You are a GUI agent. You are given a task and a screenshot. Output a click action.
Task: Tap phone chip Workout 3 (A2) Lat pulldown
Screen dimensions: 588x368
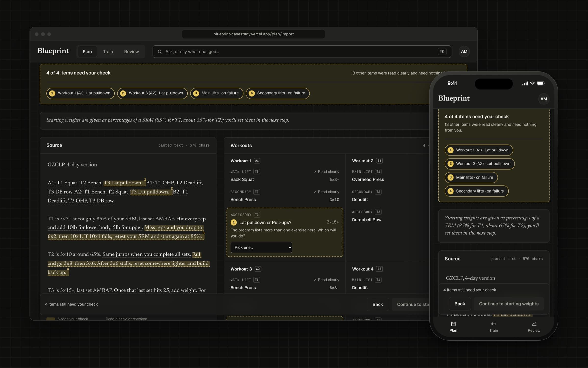tap(480, 164)
